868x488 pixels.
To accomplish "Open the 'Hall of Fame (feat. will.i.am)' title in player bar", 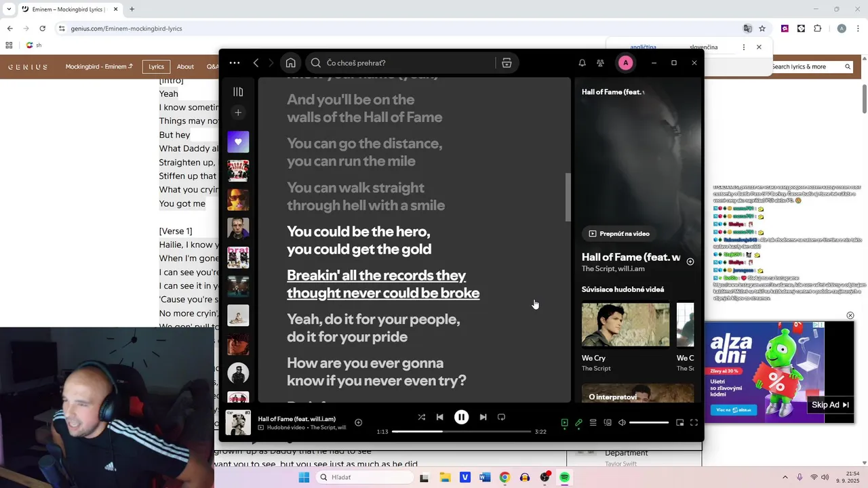I will click(x=296, y=419).
